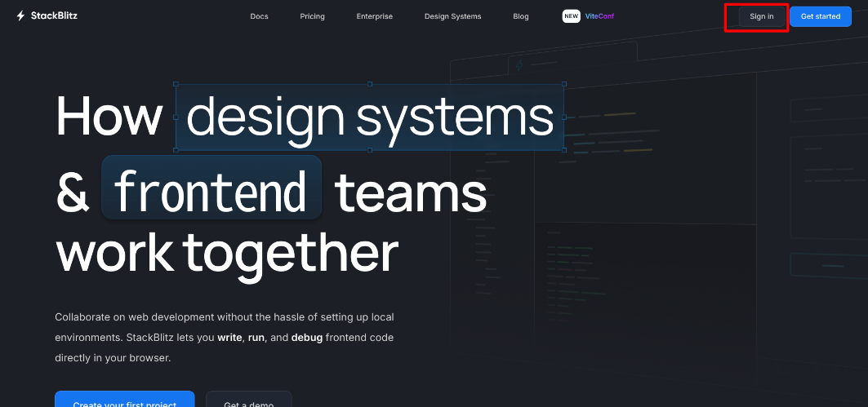Click the bottom-right handle of the design systems box
868x407 pixels.
click(x=563, y=150)
